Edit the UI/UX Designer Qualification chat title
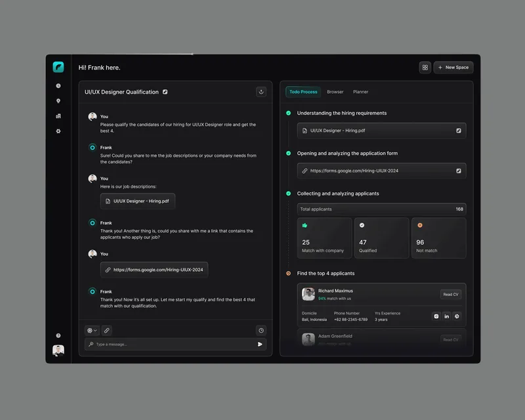Screen dimensions: 525x420 [165, 92]
